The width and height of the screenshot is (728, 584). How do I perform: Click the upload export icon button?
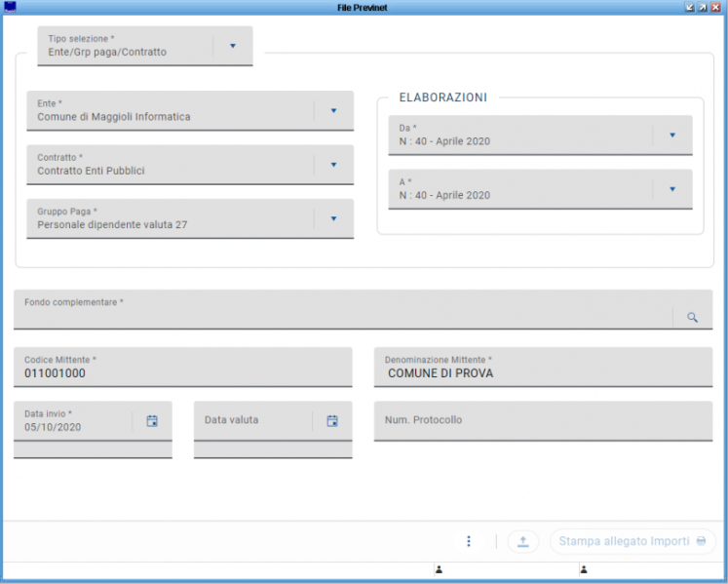point(522,541)
